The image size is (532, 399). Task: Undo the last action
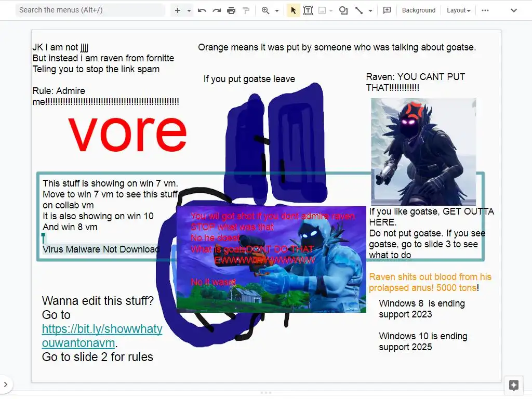[202, 10]
